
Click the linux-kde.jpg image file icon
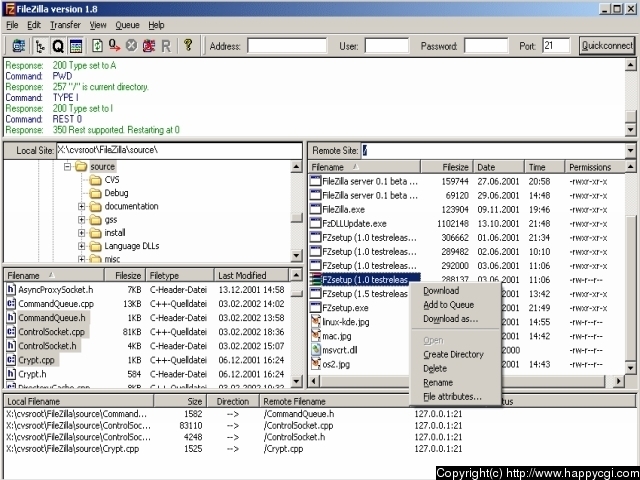click(316, 322)
